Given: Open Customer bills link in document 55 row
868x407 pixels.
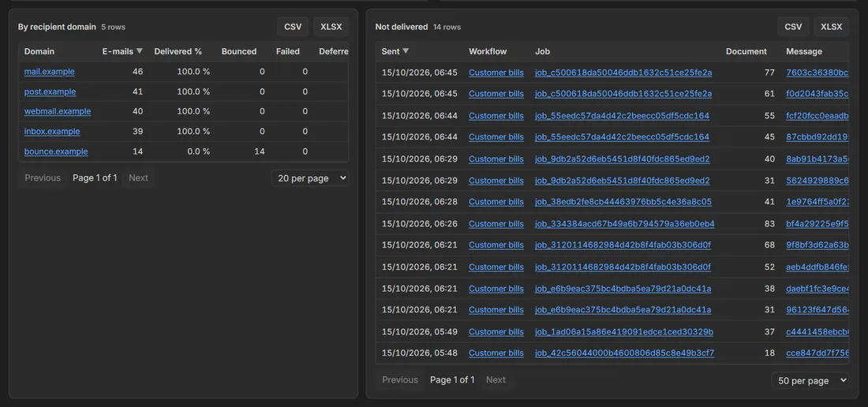Looking at the screenshot, I should pyautogui.click(x=496, y=116).
